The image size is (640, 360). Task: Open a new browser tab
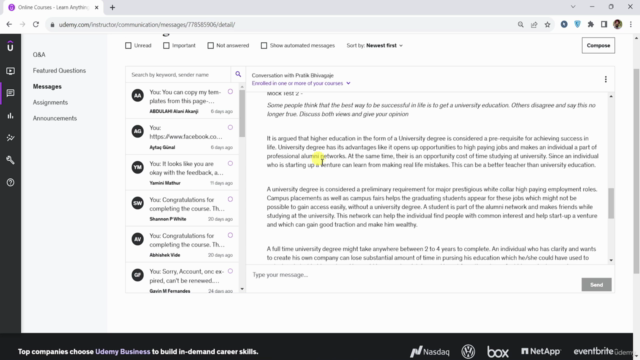pyautogui.click(x=112, y=7)
